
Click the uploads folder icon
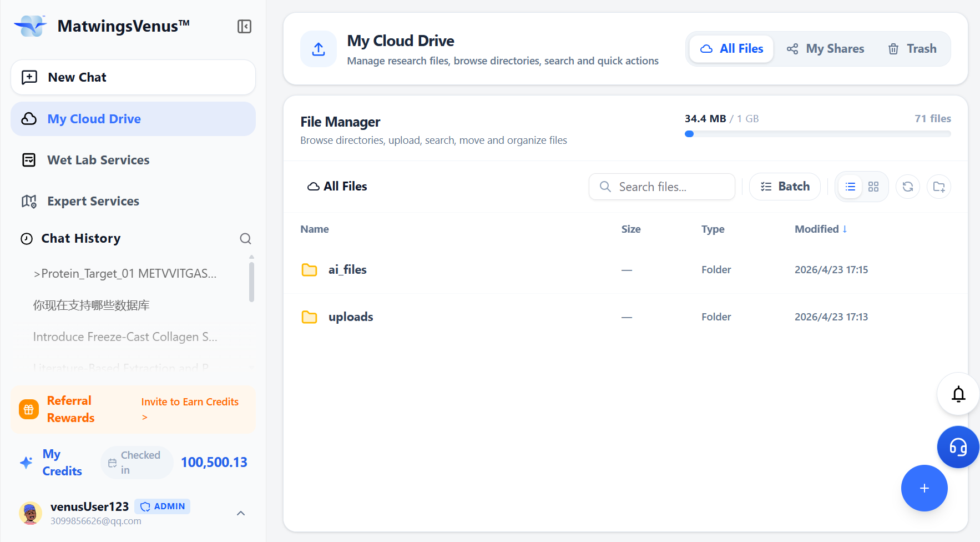pyautogui.click(x=309, y=317)
